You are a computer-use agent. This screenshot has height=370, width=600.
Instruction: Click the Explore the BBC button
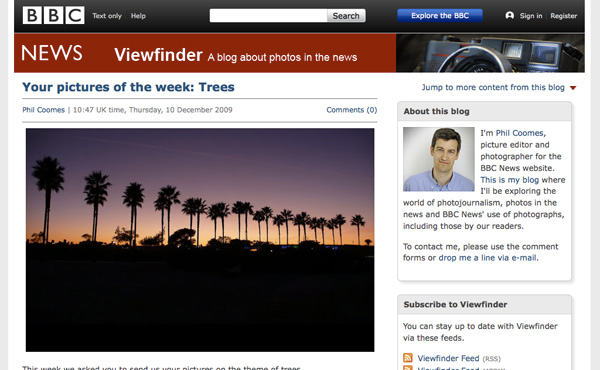pyautogui.click(x=440, y=16)
